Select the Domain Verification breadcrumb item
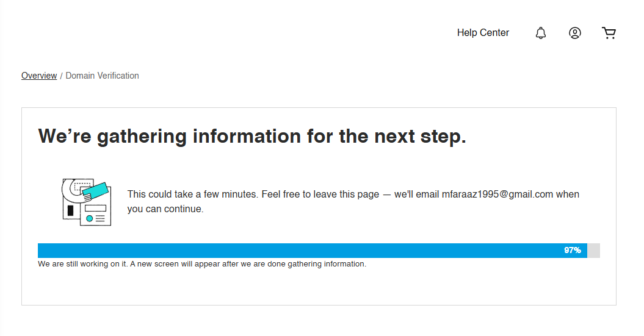The width and height of the screenshot is (644, 336). coord(103,76)
